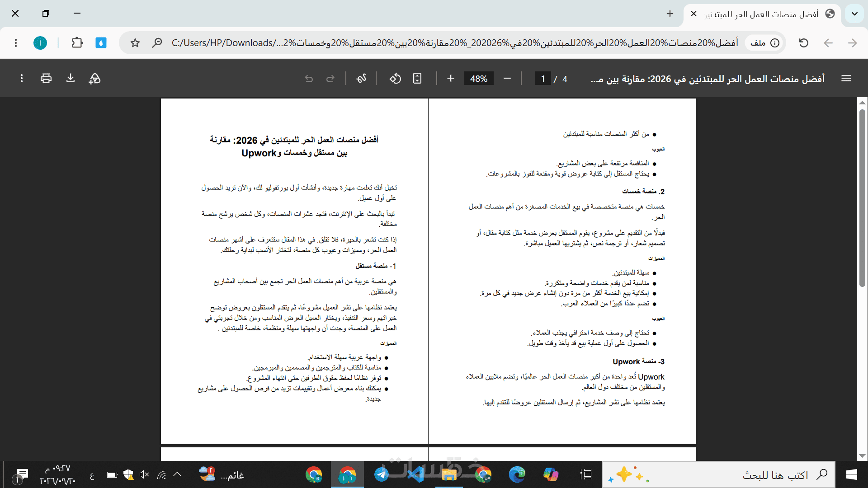Select the fit to page icon
Viewport: 868px width, 488px height.
point(417,79)
